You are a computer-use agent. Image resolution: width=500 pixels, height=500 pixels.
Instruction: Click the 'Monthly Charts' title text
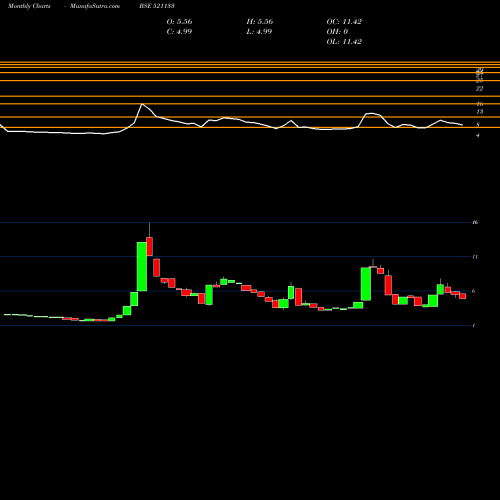29,6
